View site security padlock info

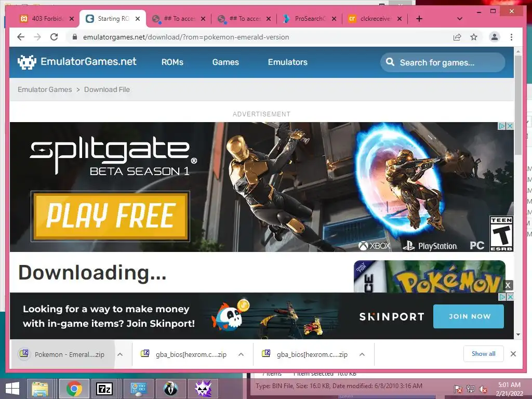tap(75, 37)
